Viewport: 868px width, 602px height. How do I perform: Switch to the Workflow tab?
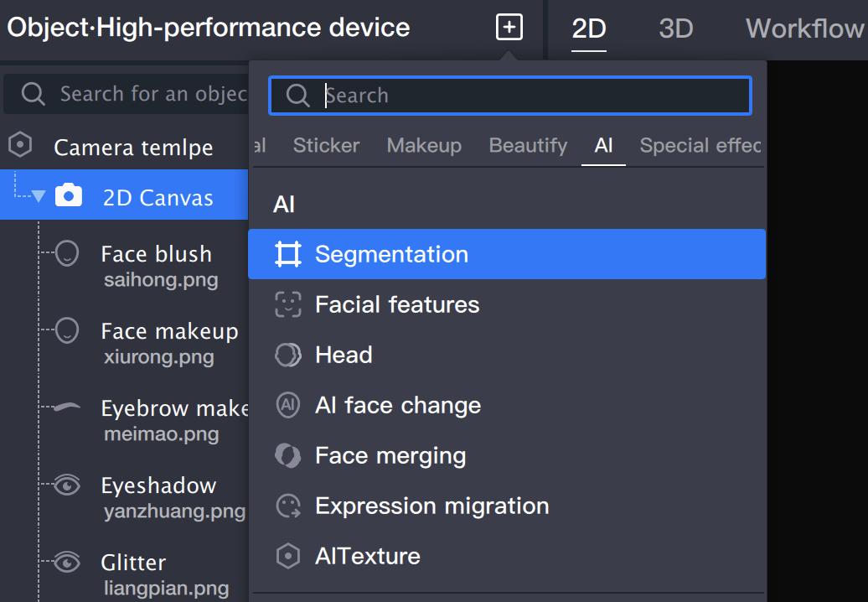804,29
